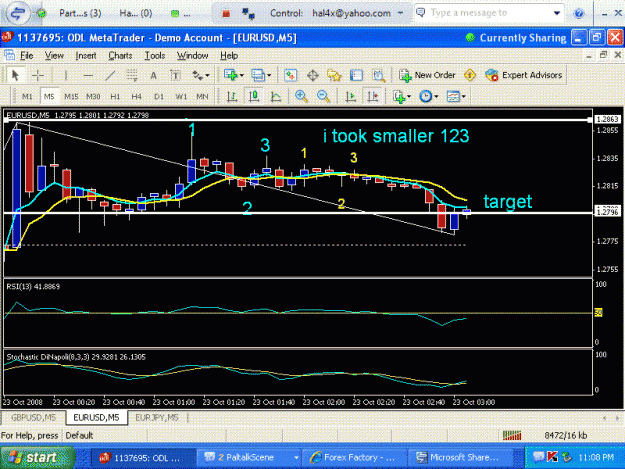Select the equidistant channel tool
The height and width of the screenshot is (469, 625).
click(x=132, y=75)
